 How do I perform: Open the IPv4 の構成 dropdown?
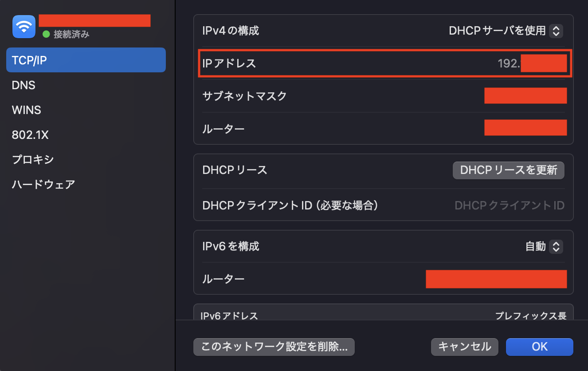click(x=506, y=31)
